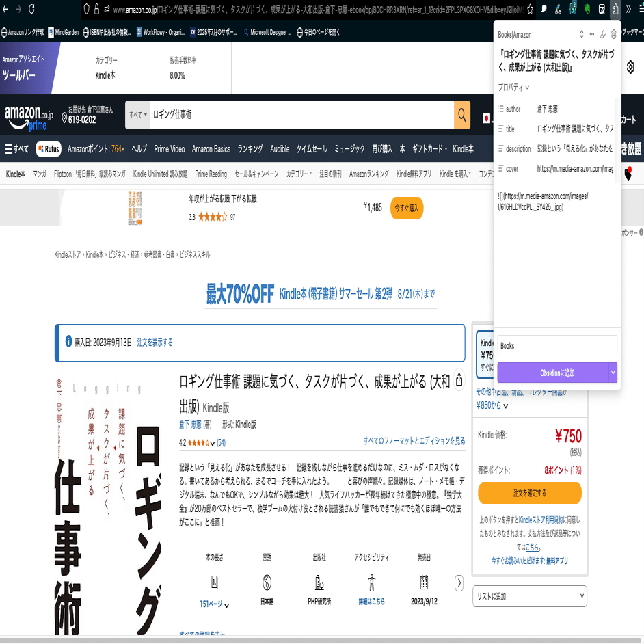This screenshot has height=644, width=644.
Task: Click the author property value 倉下 忠憲
Action: point(547,109)
